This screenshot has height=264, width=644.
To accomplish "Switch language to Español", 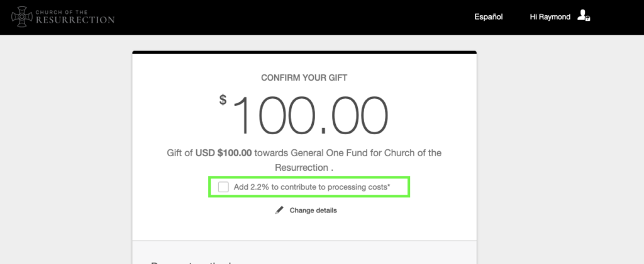I will 488,17.
